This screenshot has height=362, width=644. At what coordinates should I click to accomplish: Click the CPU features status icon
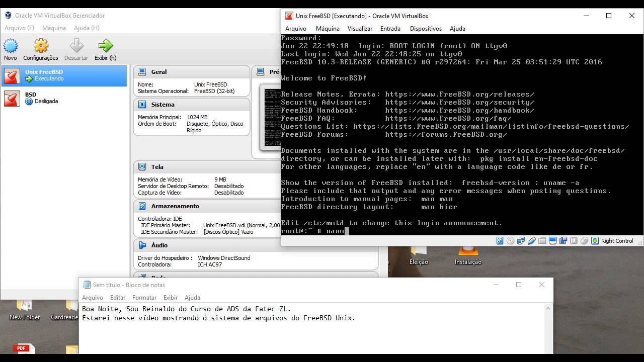574,241
